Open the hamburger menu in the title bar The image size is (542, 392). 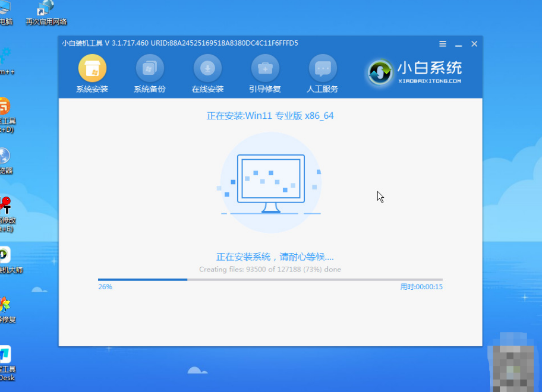pyautogui.click(x=442, y=43)
